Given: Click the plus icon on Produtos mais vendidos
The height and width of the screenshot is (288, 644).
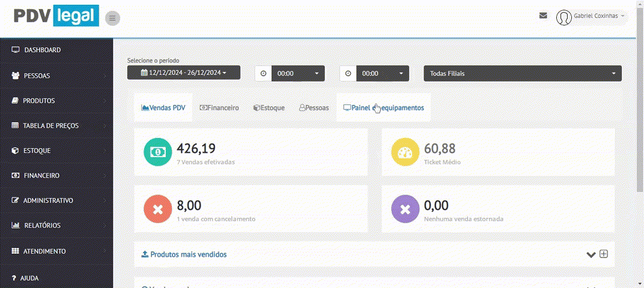Looking at the screenshot, I should point(604,254).
